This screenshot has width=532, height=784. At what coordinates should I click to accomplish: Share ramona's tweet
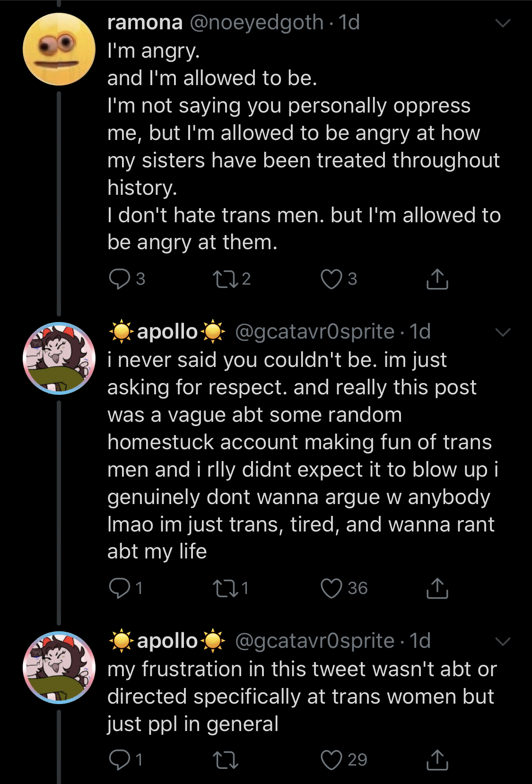437,279
